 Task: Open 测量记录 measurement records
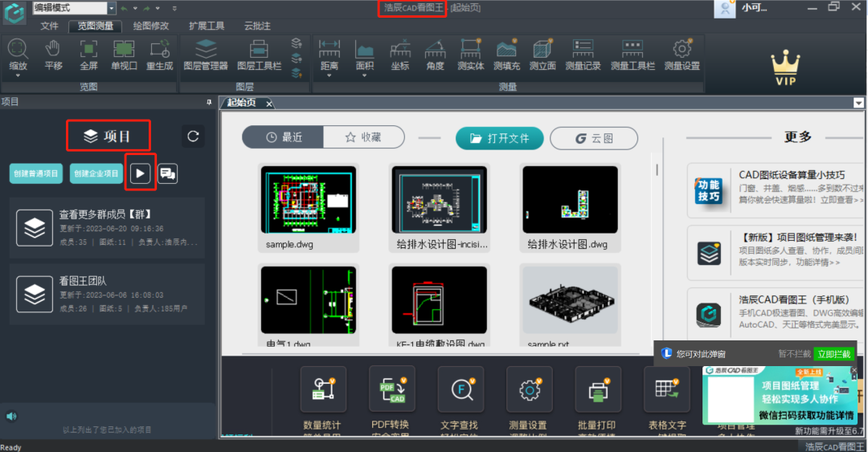(x=583, y=55)
